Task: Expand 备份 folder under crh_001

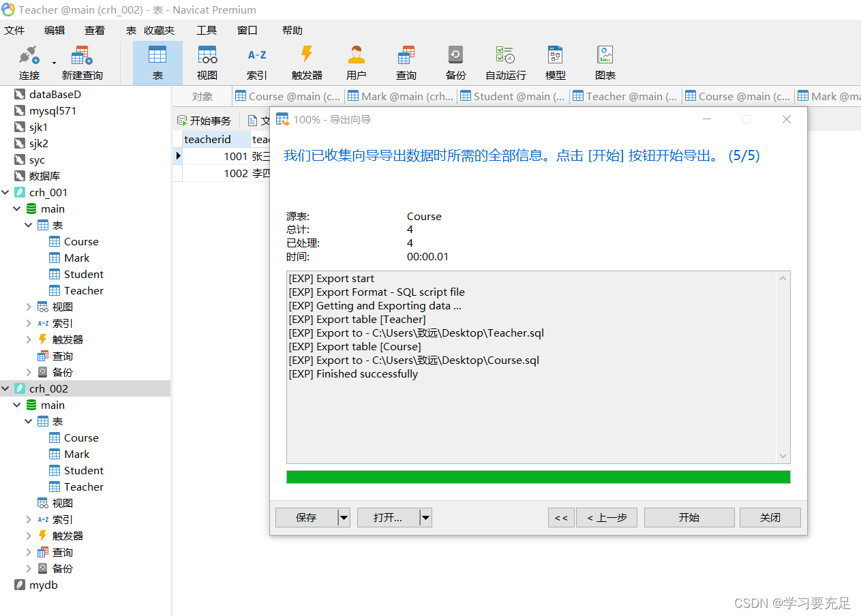Action: point(29,372)
